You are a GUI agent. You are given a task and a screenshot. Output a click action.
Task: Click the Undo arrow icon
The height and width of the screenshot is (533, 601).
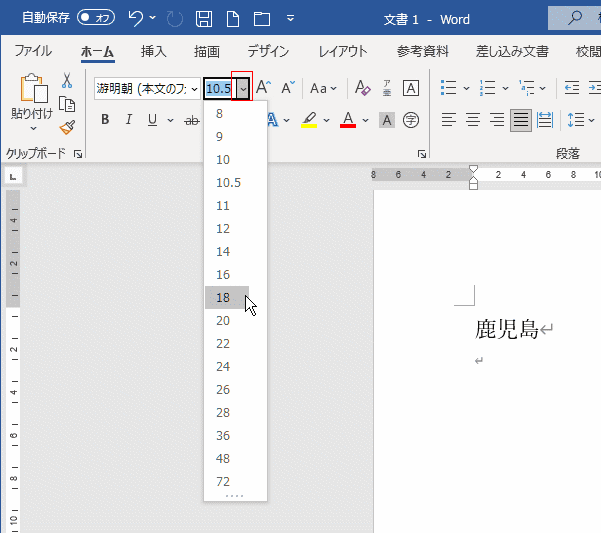(135, 18)
